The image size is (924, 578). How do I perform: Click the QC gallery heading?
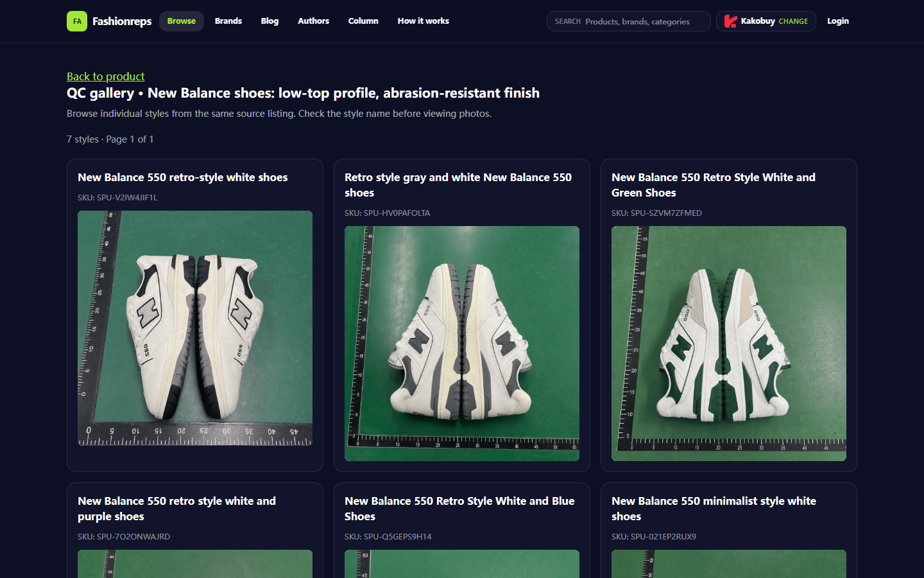click(303, 93)
